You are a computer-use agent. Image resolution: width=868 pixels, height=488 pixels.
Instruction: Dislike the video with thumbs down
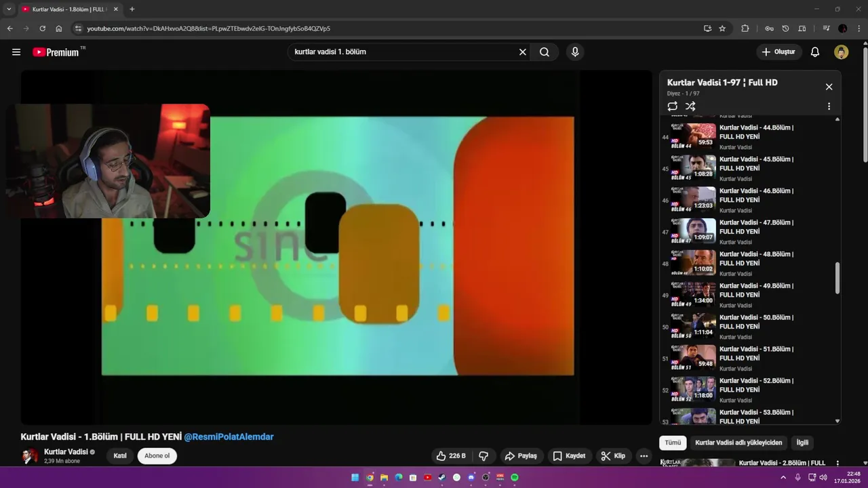tap(484, 456)
